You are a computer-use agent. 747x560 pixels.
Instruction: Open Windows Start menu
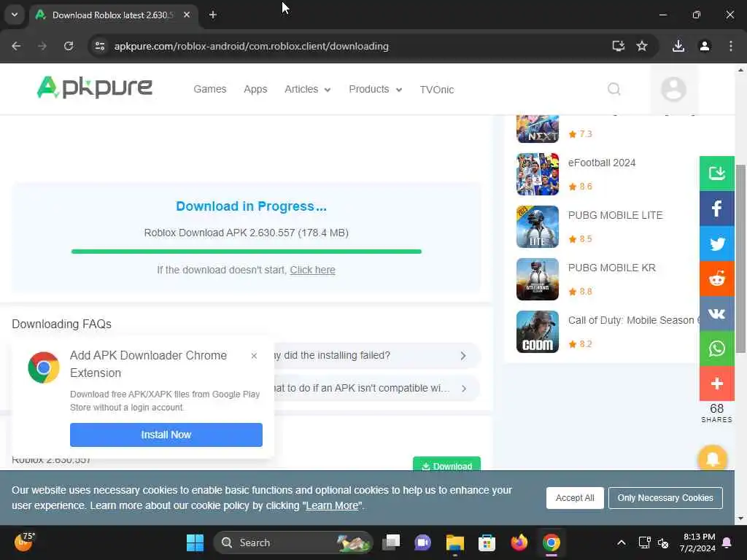(x=195, y=542)
